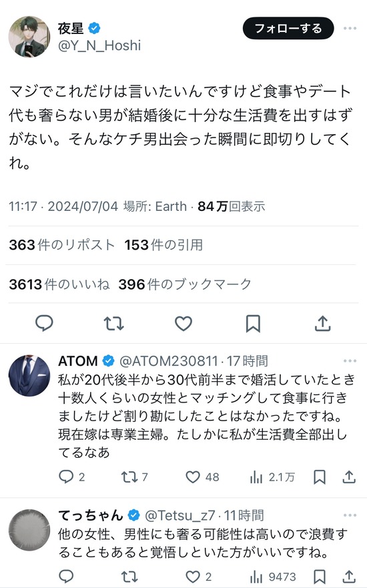Image resolution: width=367 pixels, height=588 pixels.
Task: Reply to the main post by 夜星
Action: (x=44, y=323)
